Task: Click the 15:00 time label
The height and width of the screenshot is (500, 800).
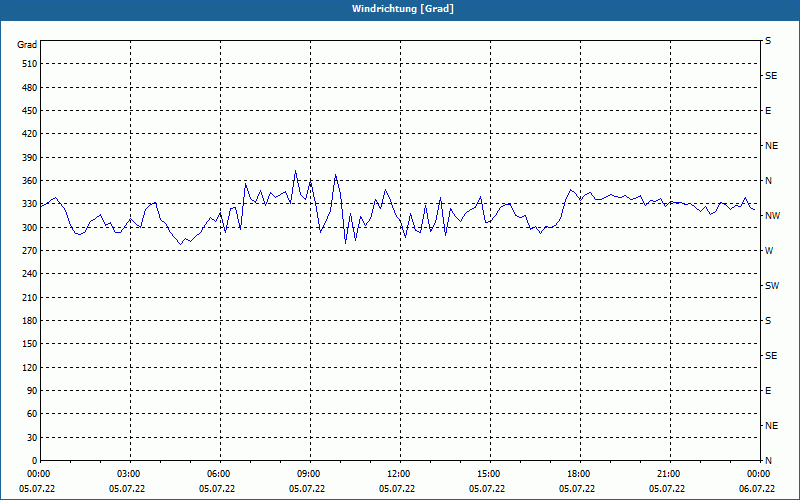Action: (x=489, y=474)
